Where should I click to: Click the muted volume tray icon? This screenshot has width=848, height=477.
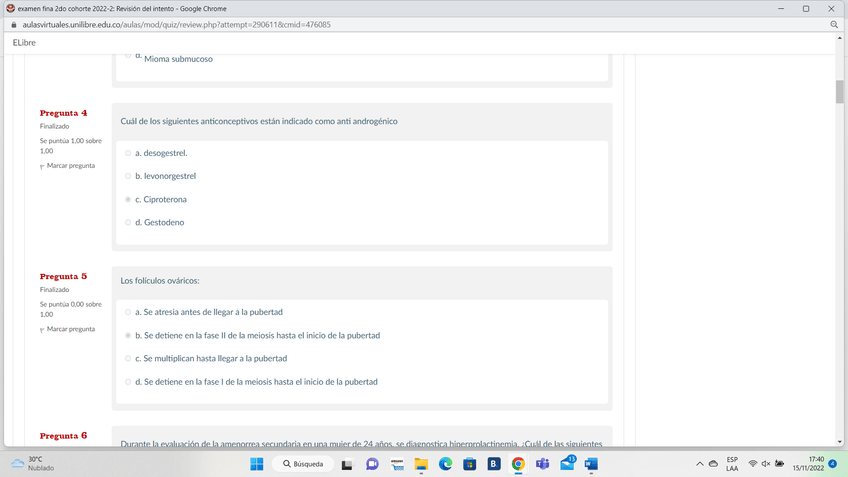[766, 464]
